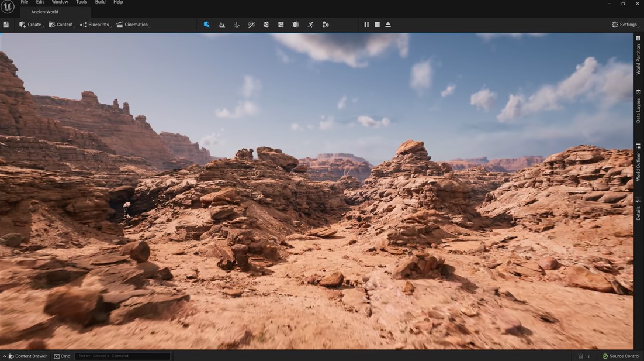Image resolution: width=644 pixels, height=361 pixels.
Task: Open the Build menu
Action: coord(101,2)
